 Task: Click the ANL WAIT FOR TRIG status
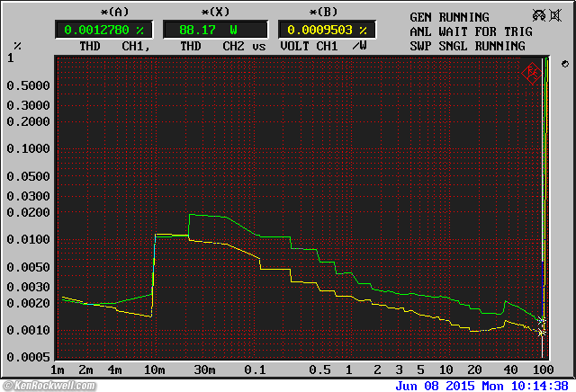point(471,31)
